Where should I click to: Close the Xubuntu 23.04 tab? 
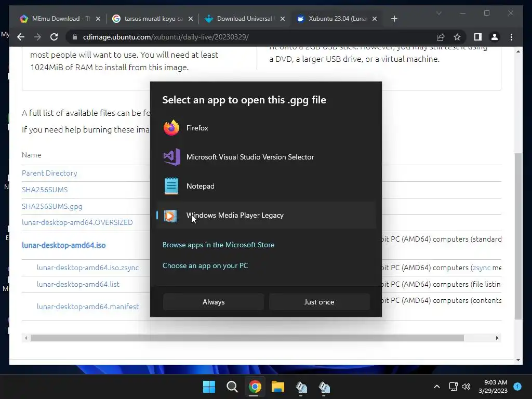tap(375, 19)
